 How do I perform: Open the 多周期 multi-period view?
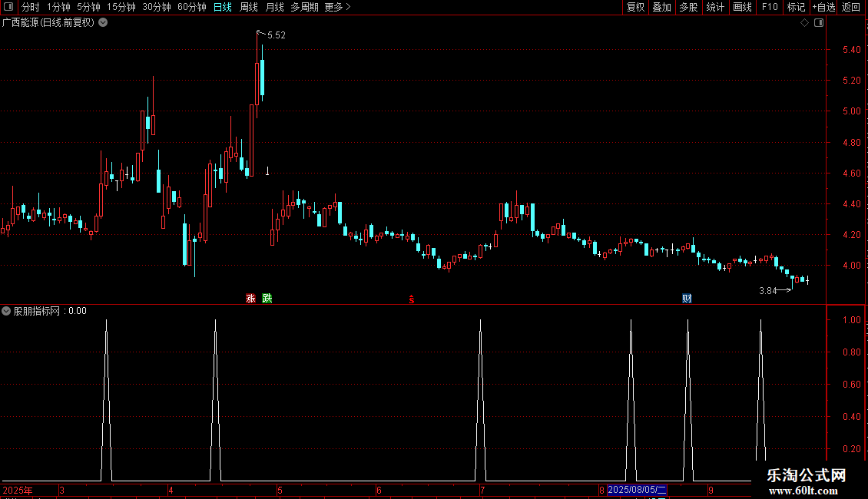click(x=304, y=7)
